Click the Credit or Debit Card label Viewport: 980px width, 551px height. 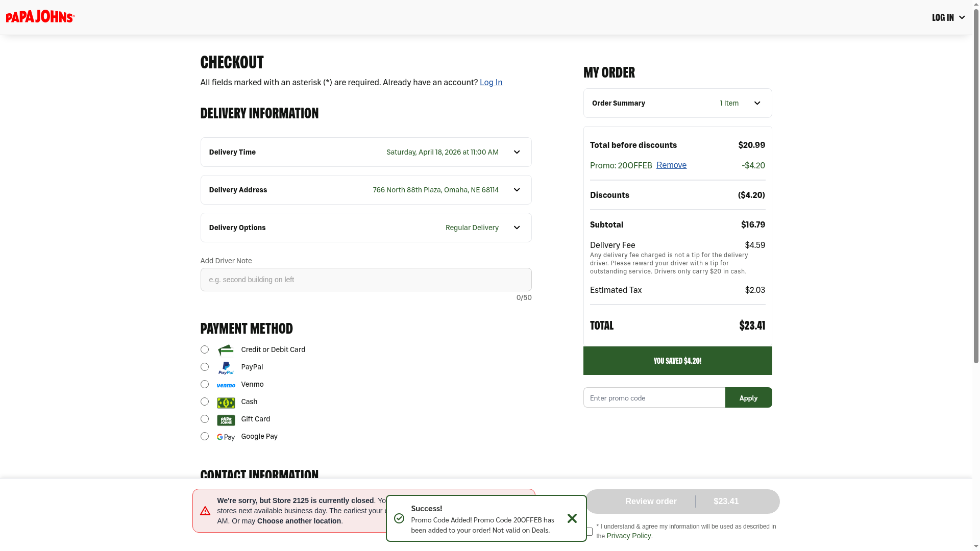pos(274,349)
